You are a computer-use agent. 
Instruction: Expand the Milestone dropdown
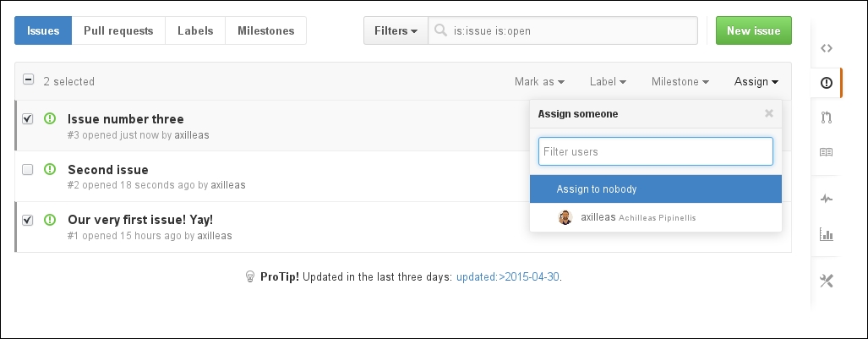coord(680,81)
